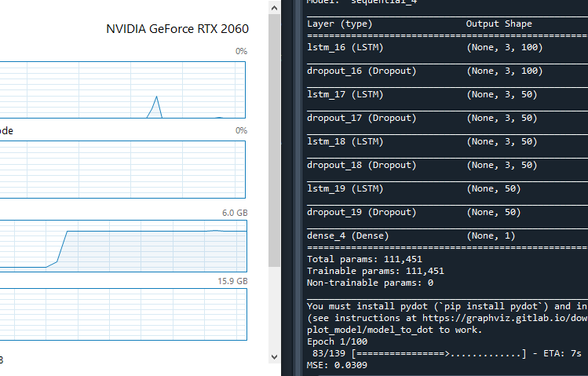Click the 15.9 GB shared memory graph
This screenshot has height=376, width=588.
pyautogui.click(x=123, y=319)
